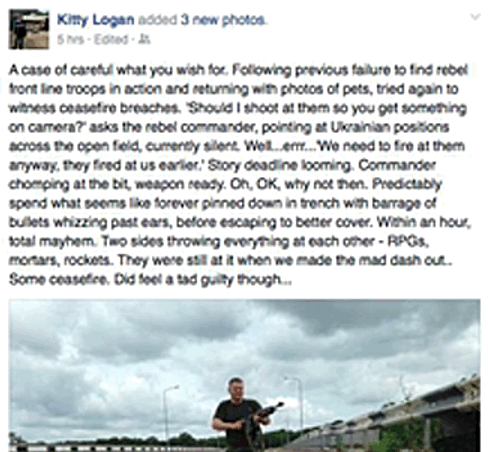
Task: Click the rifle held by the man
Action: pos(262,418)
